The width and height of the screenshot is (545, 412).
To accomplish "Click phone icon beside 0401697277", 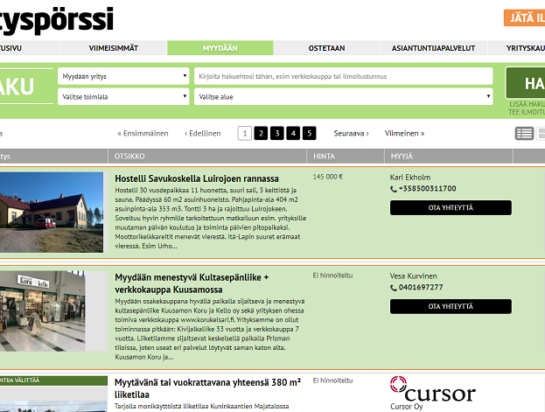I will point(393,288).
